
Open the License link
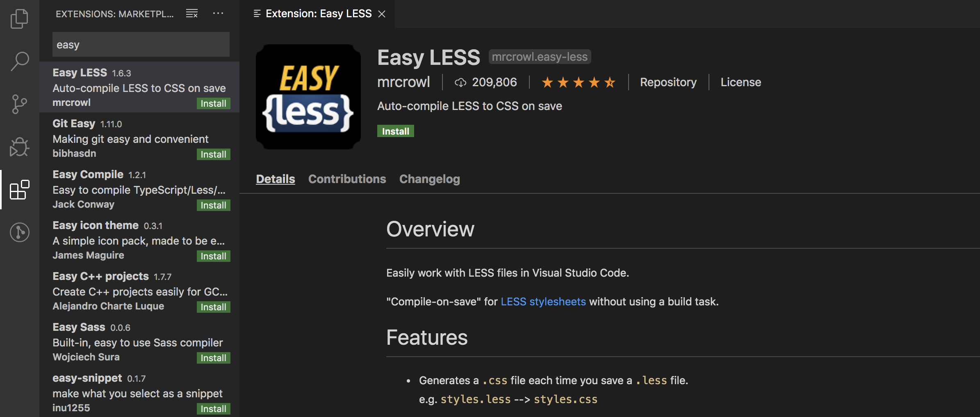[x=741, y=82]
